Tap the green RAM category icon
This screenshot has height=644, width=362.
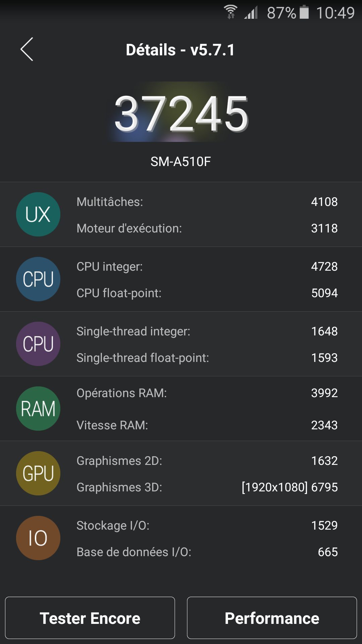(38, 409)
